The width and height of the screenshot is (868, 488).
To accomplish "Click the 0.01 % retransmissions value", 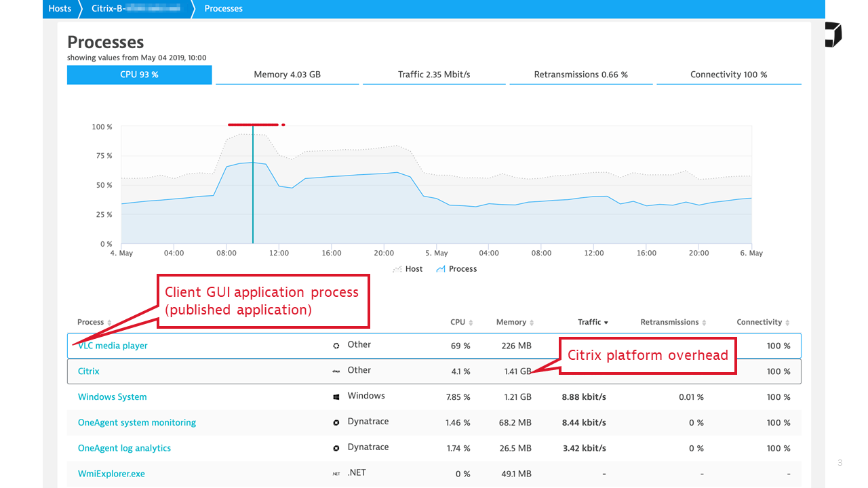I will click(x=691, y=397).
